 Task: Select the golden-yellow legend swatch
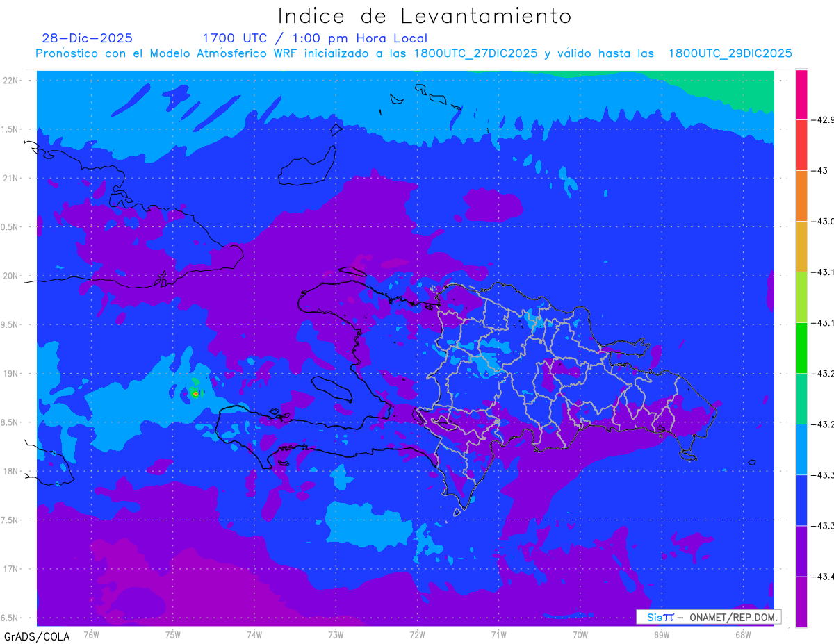tap(801, 247)
